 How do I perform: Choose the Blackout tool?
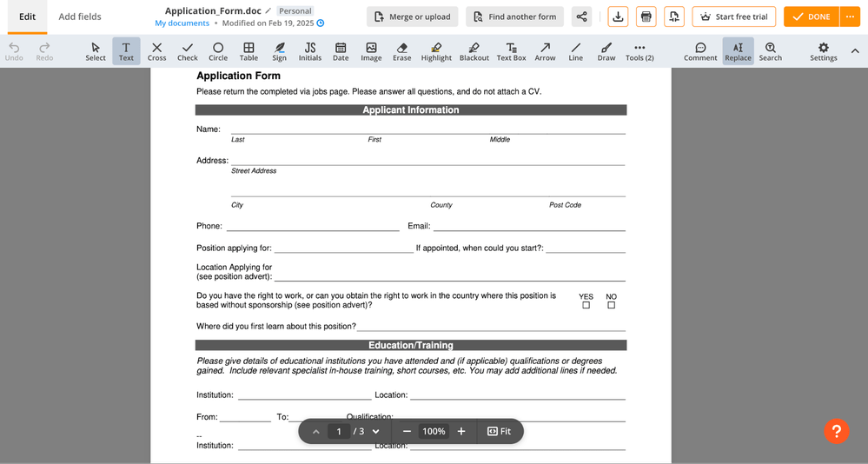[x=474, y=51]
